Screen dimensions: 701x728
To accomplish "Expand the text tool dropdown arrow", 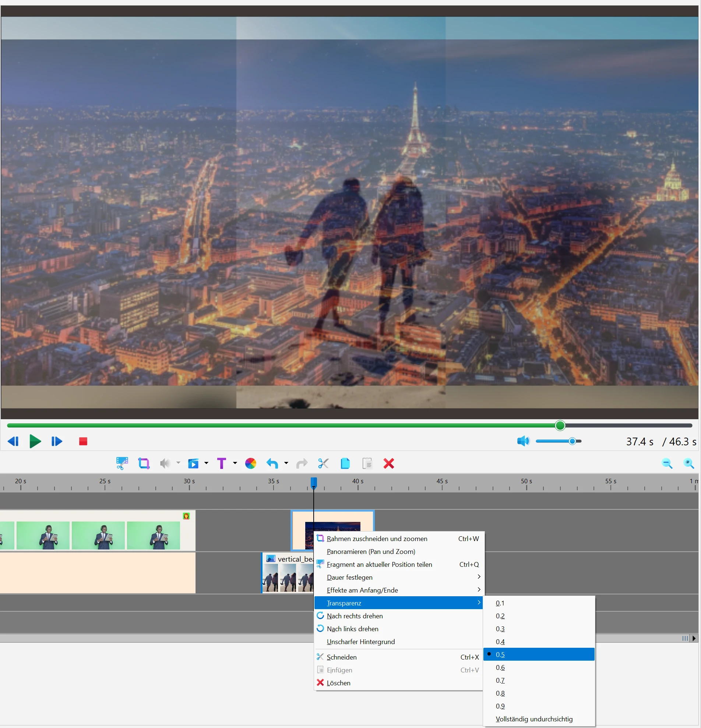I will (235, 463).
